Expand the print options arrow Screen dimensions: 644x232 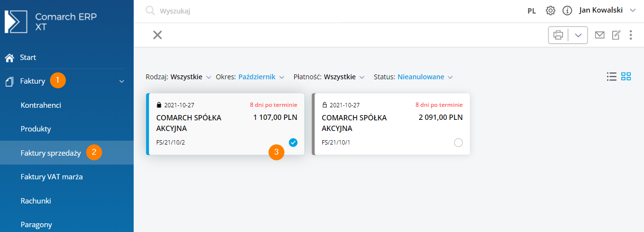coord(578,35)
